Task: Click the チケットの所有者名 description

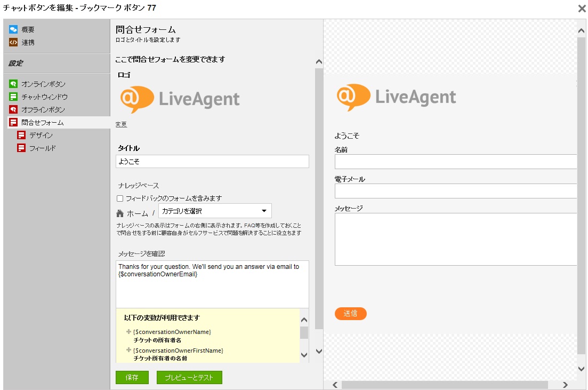Action: [157, 340]
